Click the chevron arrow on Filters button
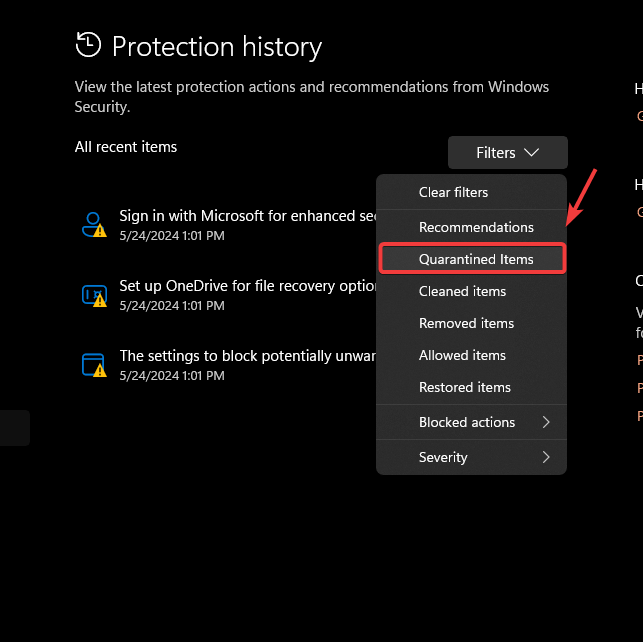This screenshot has height=642, width=643. pos(532,153)
